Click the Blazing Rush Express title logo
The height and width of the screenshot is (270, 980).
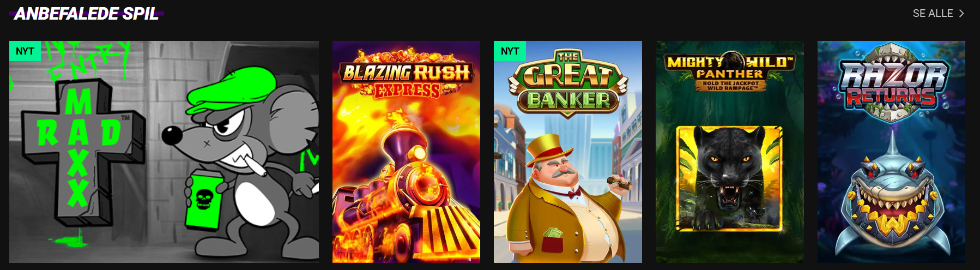pyautogui.click(x=406, y=75)
